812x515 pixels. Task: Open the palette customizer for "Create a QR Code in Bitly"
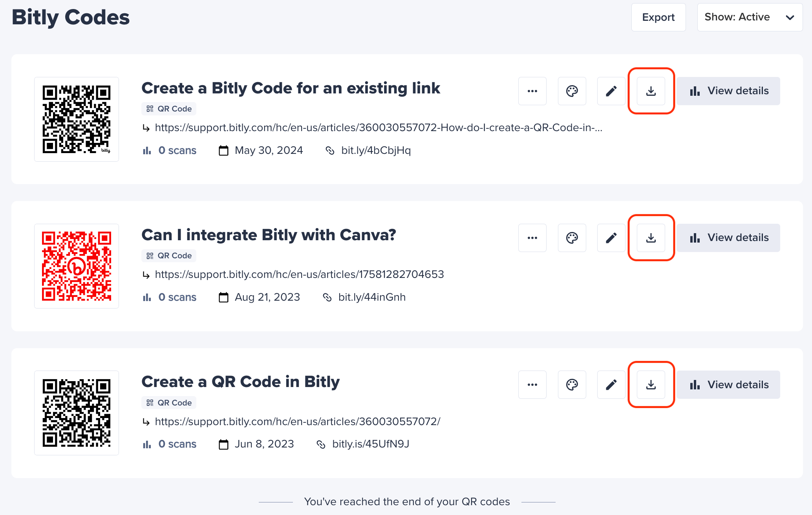tap(572, 384)
